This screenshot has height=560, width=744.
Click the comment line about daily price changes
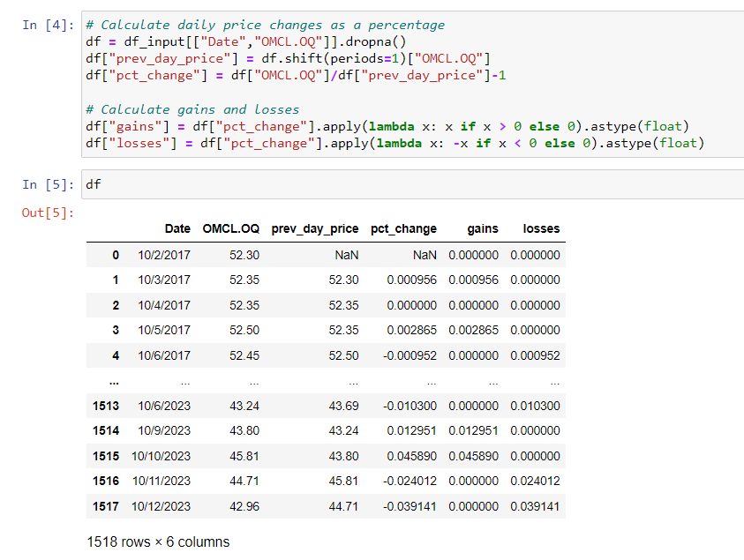pos(265,25)
